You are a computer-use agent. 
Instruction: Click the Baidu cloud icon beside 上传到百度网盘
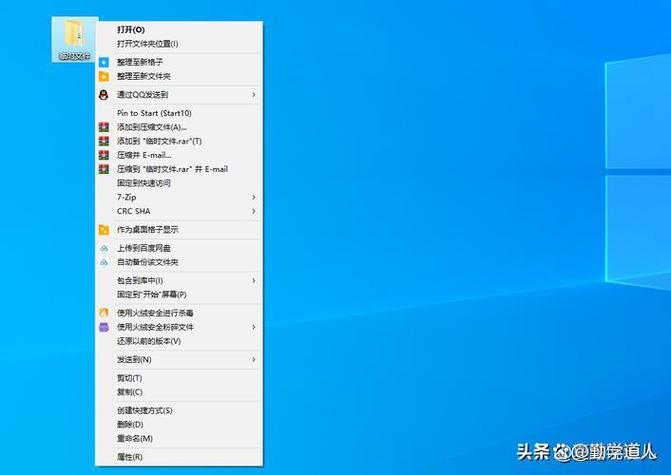coord(104,248)
